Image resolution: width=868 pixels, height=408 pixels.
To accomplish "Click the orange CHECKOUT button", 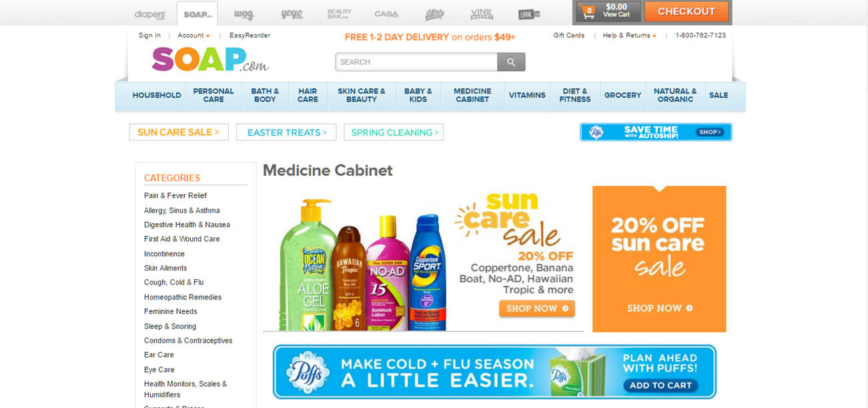I will [x=686, y=11].
